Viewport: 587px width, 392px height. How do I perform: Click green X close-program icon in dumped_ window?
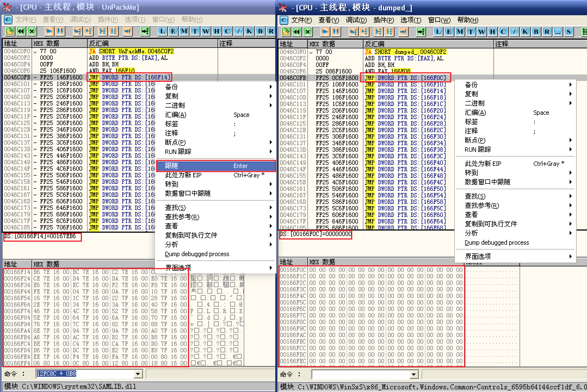tap(308, 32)
